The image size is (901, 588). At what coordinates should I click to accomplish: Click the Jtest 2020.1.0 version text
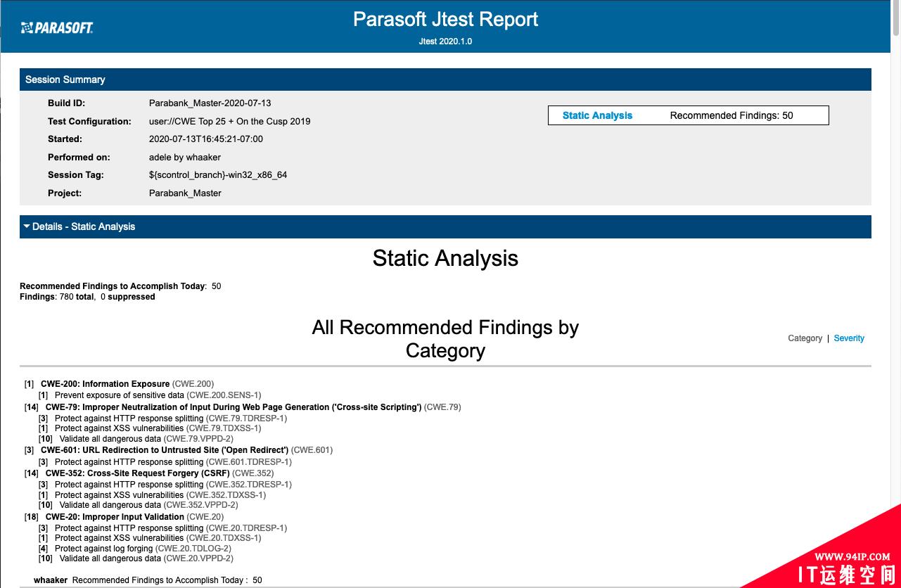point(445,41)
